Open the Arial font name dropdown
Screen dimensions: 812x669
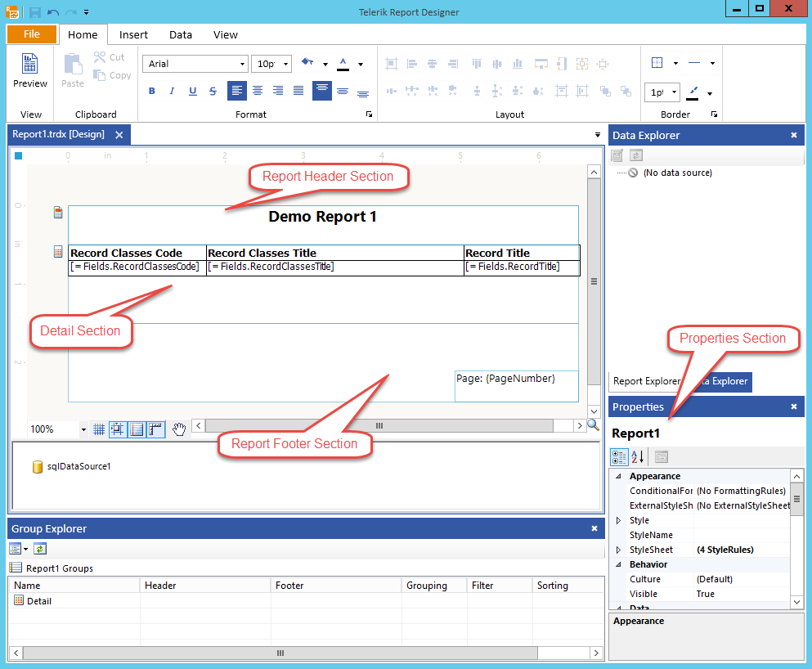242,64
